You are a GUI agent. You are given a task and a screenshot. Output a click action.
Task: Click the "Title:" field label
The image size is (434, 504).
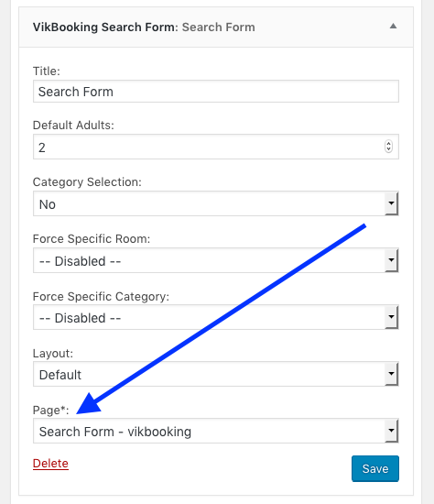[47, 71]
